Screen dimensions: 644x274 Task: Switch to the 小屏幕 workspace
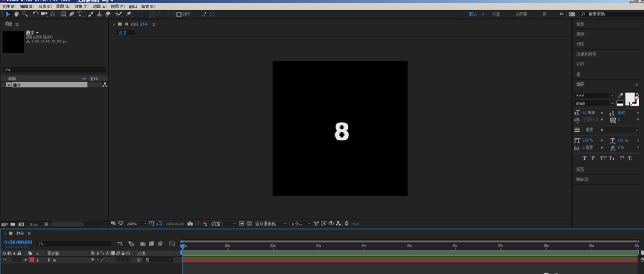click(521, 14)
